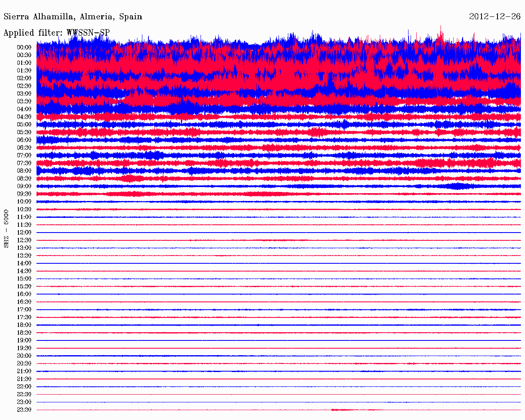Click the 09:30 time label
525x420 pixels.
tap(24, 194)
